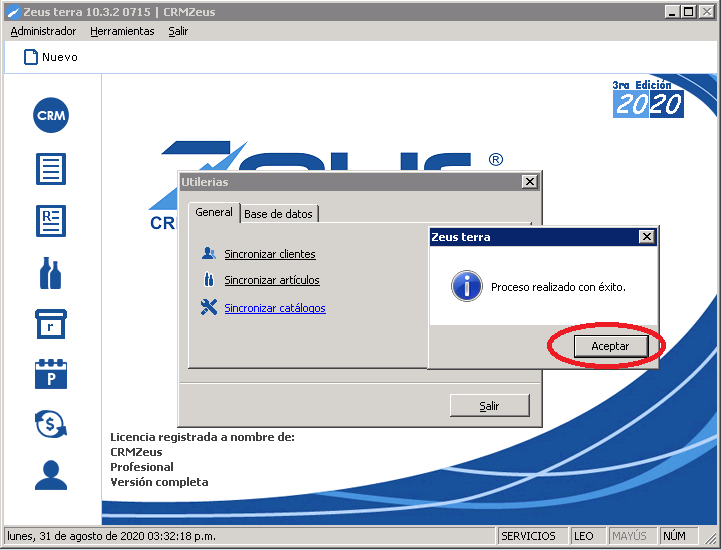Click the Salir button in Utilerias window
Viewport: 721px width, 550px height.
point(490,406)
